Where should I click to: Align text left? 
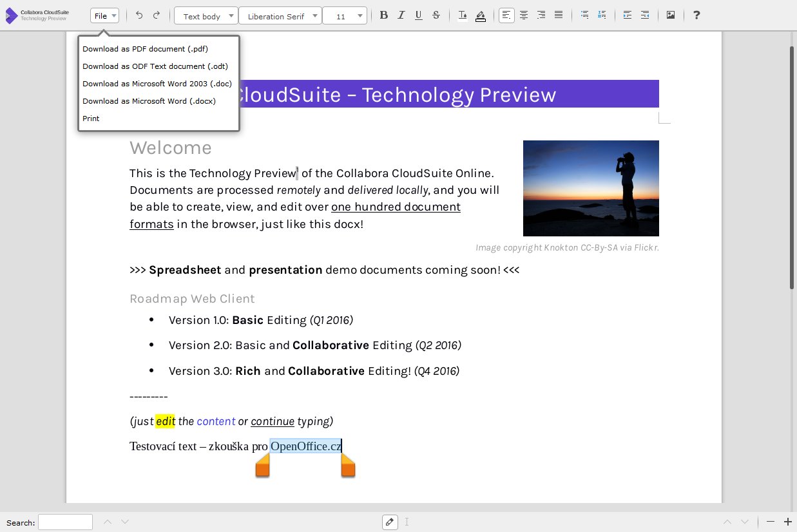tap(507, 15)
